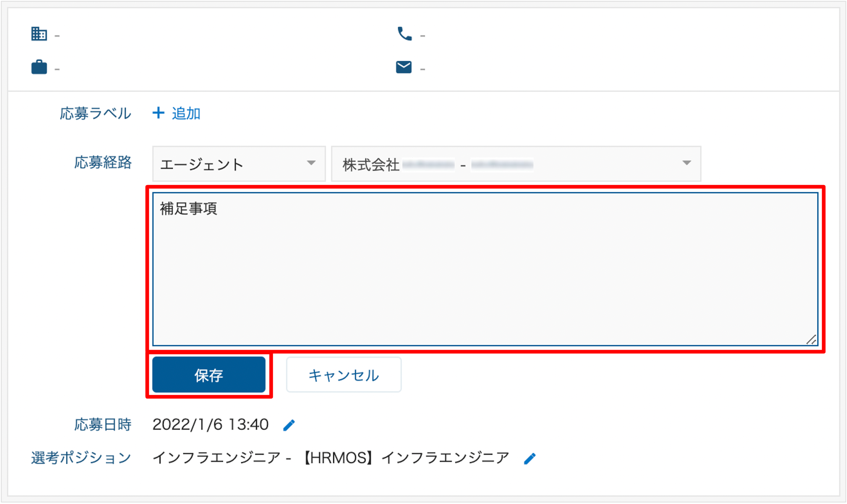
Task: Click the plus icon beside 追加
Action: click(158, 113)
